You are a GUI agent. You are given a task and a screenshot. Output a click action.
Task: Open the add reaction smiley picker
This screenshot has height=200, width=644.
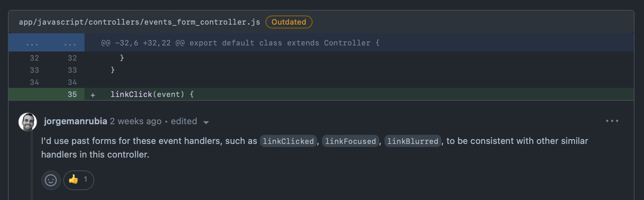pos(51,180)
